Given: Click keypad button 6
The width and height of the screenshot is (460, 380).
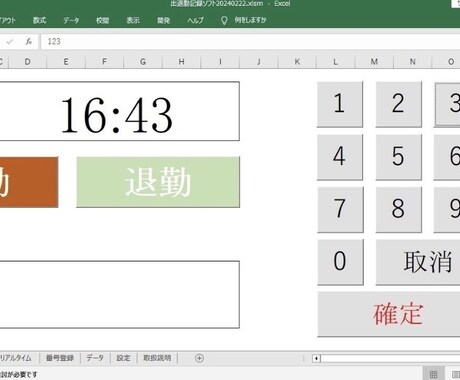Looking at the screenshot, I should (x=447, y=157).
